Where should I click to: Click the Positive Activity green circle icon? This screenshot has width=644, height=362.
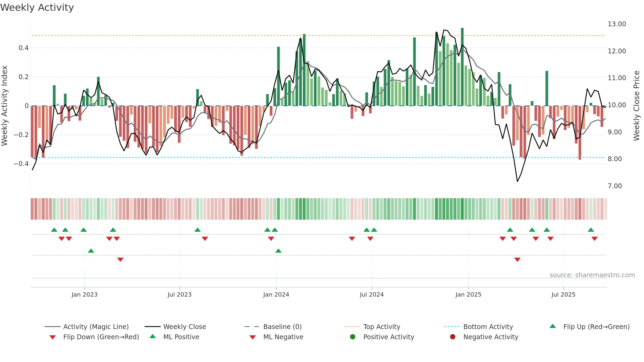click(x=353, y=337)
